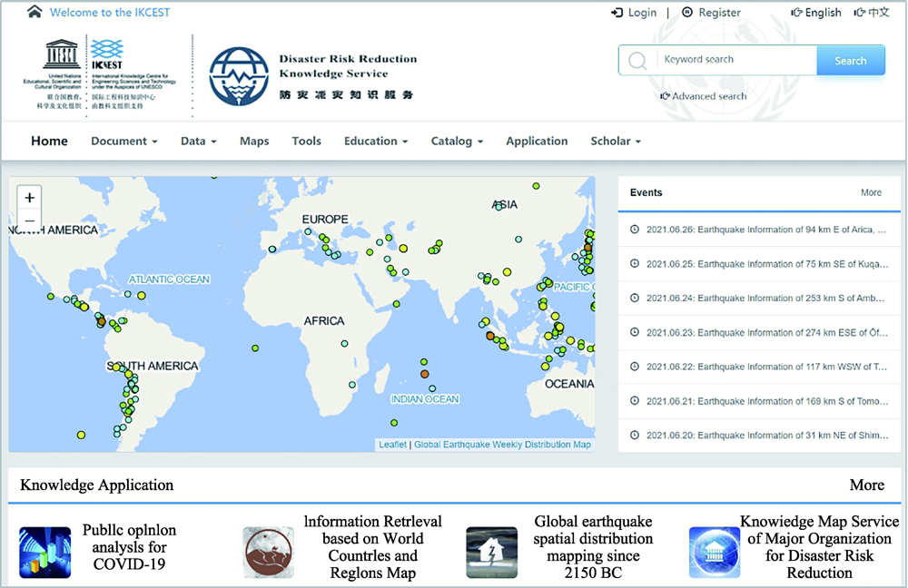Image resolution: width=908 pixels, height=588 pixels.
Task: Open Information Retrieval based on World Countries title
Action: 373,547
